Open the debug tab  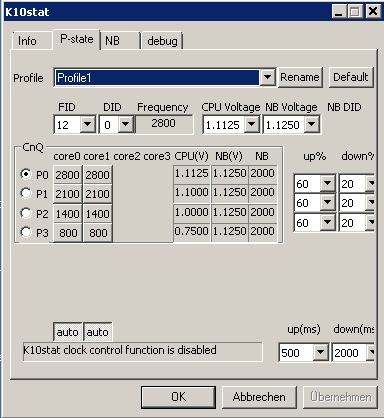click(162, 41)
